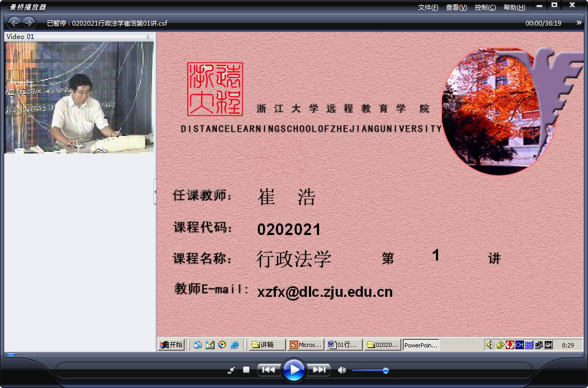Open the 查看(V) menu
The height and width of the screenshot is (388, 588).
pos(456,7)
